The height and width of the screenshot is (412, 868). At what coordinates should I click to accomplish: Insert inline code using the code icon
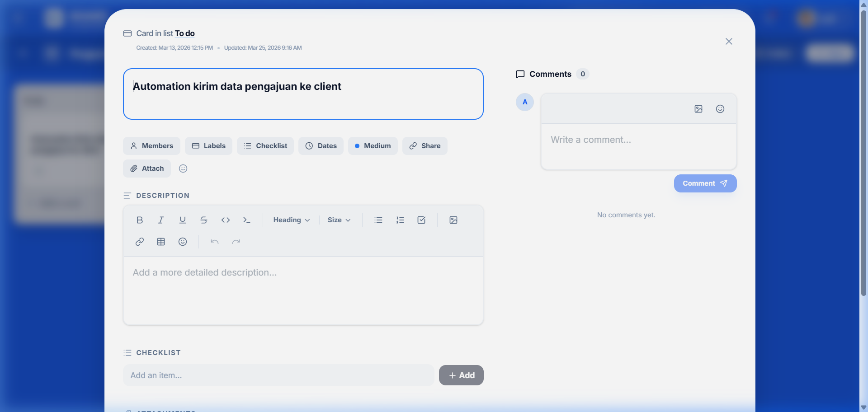226,220
